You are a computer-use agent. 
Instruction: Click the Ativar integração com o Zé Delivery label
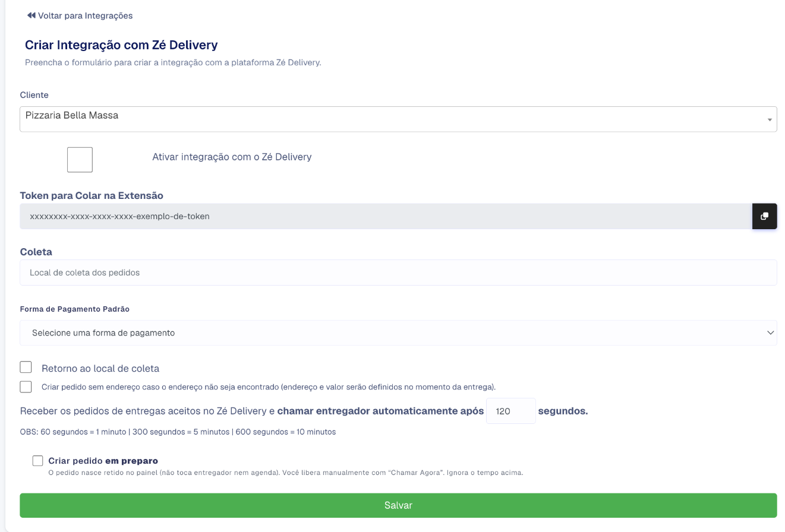click(x=232, y=157)
